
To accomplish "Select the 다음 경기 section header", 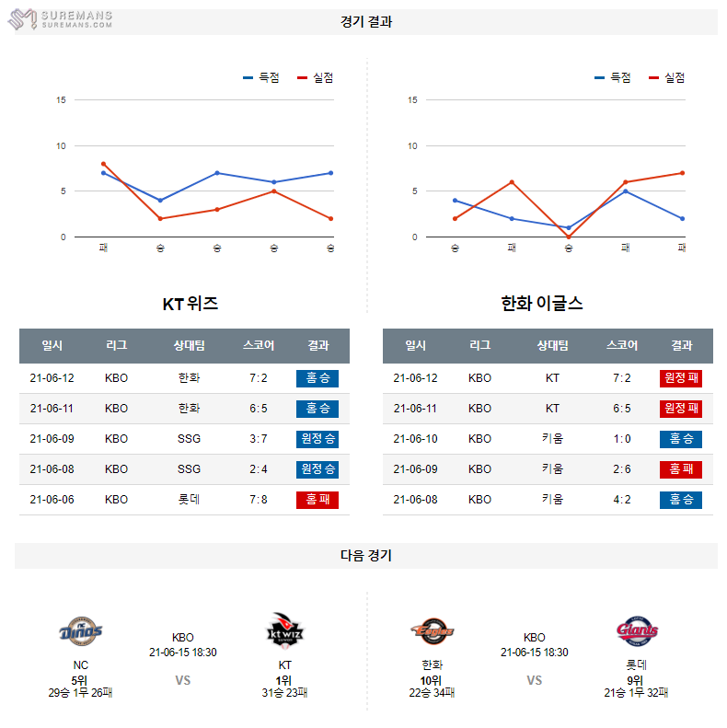I will click(x=365, y=555).
